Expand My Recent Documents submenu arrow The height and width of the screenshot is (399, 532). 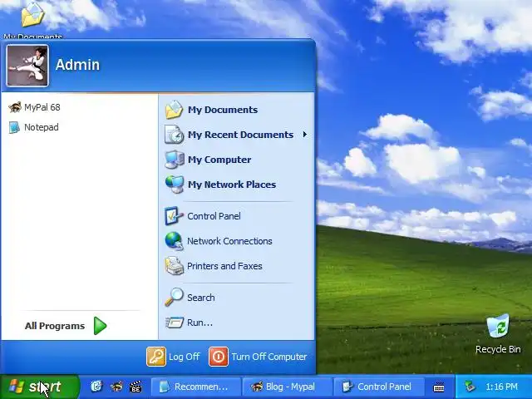305,135
